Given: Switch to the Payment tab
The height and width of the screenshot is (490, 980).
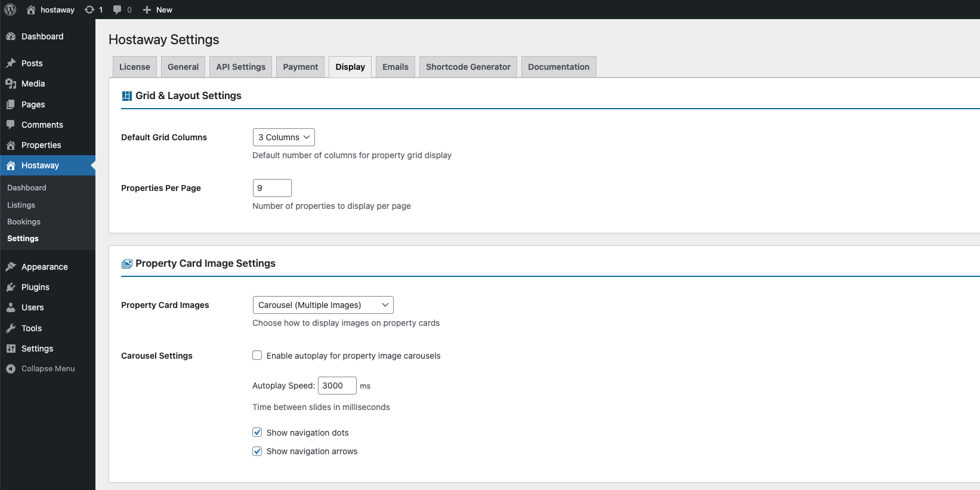Looking at the screenshot, I should (x=301, y=67).
